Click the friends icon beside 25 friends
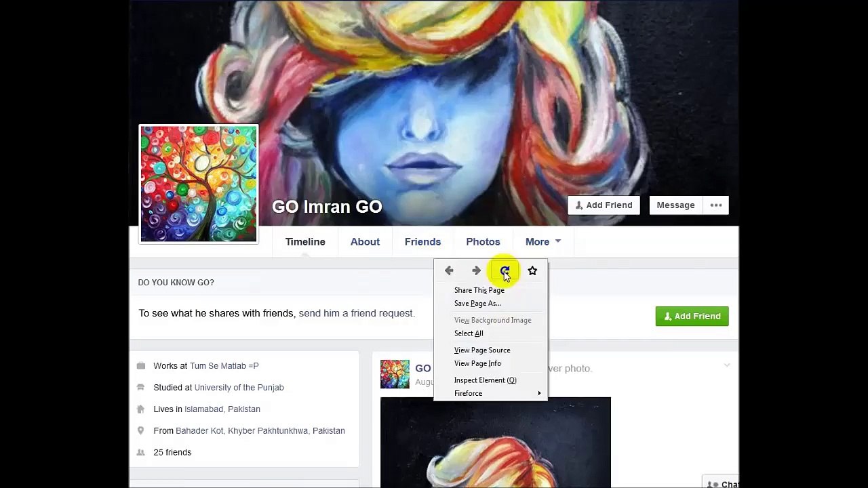868x488 pixels. 141,453
